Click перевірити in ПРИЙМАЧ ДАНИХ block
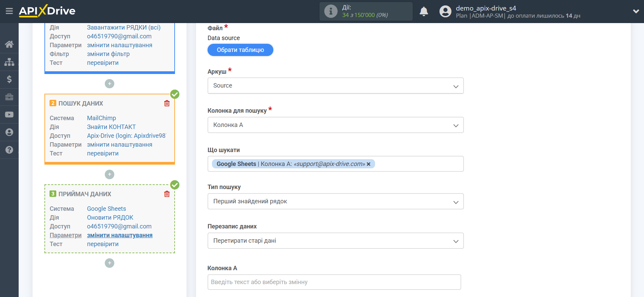 tap(103, 244)
